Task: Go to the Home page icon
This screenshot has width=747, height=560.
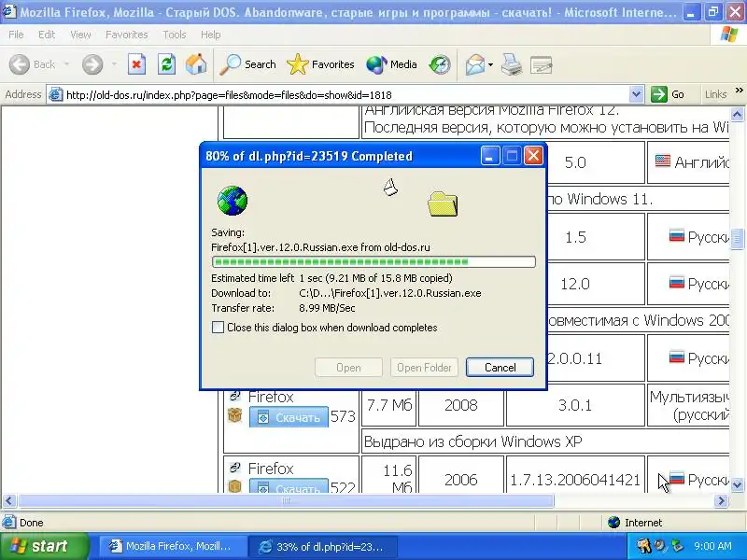Action: click(196, 64)
